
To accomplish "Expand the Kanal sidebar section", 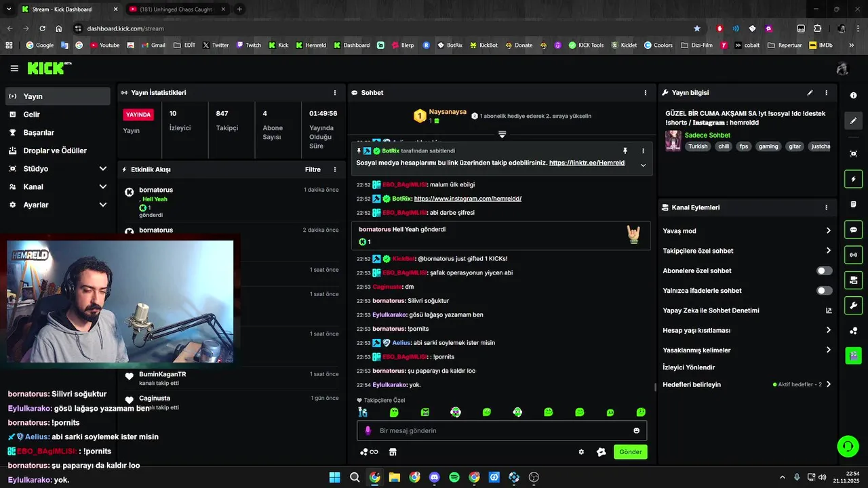I will (x=102, y=187).
